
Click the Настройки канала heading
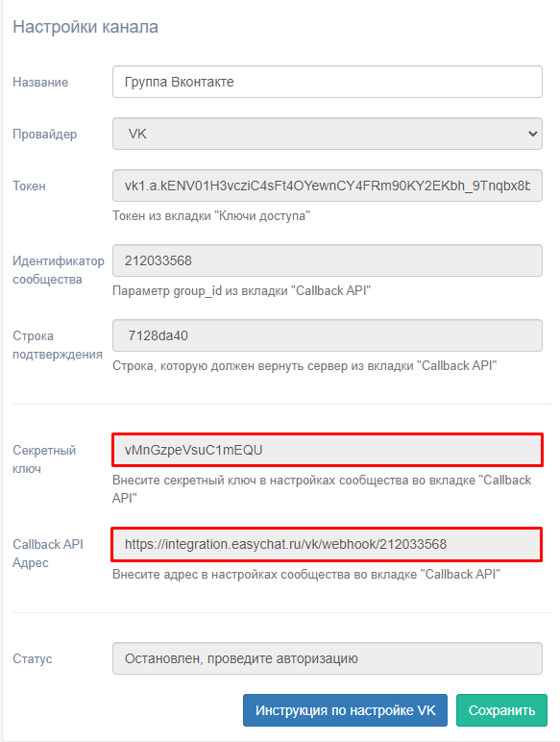[85, 27]
